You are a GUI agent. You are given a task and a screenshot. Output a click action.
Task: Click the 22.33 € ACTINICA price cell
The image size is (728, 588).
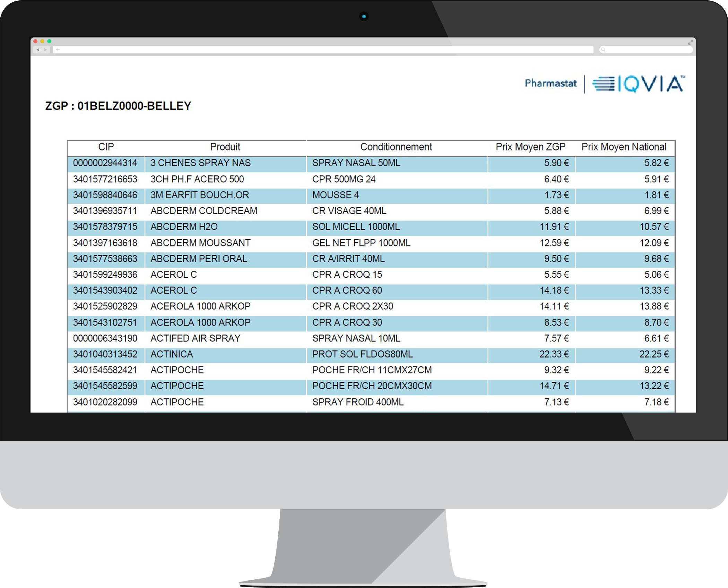point(531,354)
